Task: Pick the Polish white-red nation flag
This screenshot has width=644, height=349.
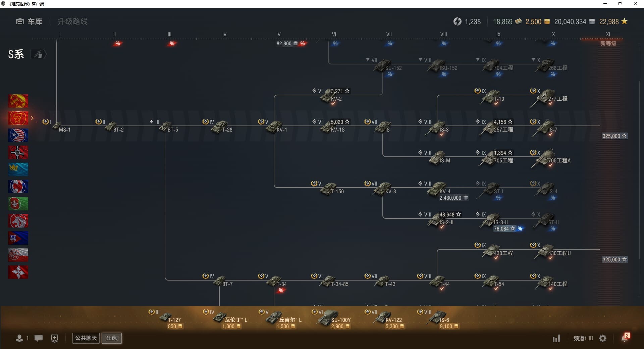Action: click(x=18, y=255)
